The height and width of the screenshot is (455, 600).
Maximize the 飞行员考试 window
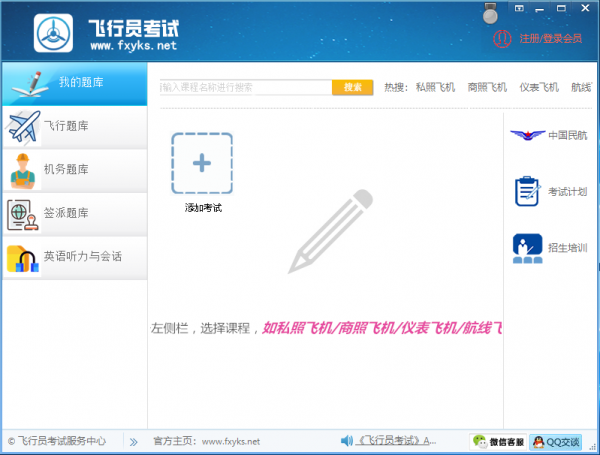[561, 8]
